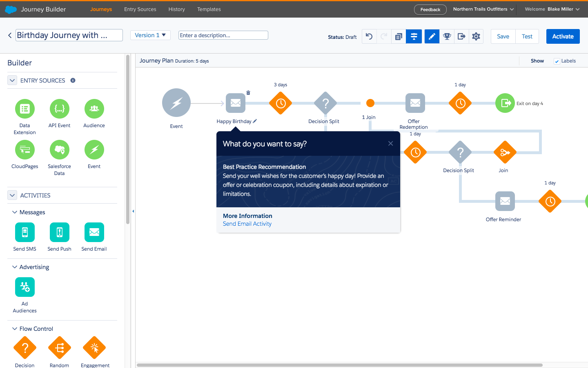
Task: Choose the Audience entry source icon
Action: (x=94, y=109)
